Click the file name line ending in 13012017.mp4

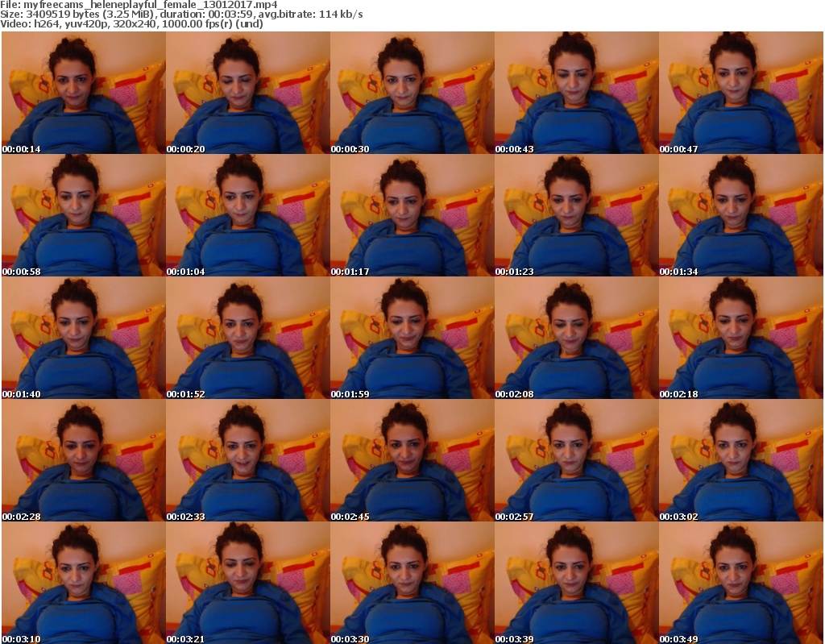pos(139,5)
